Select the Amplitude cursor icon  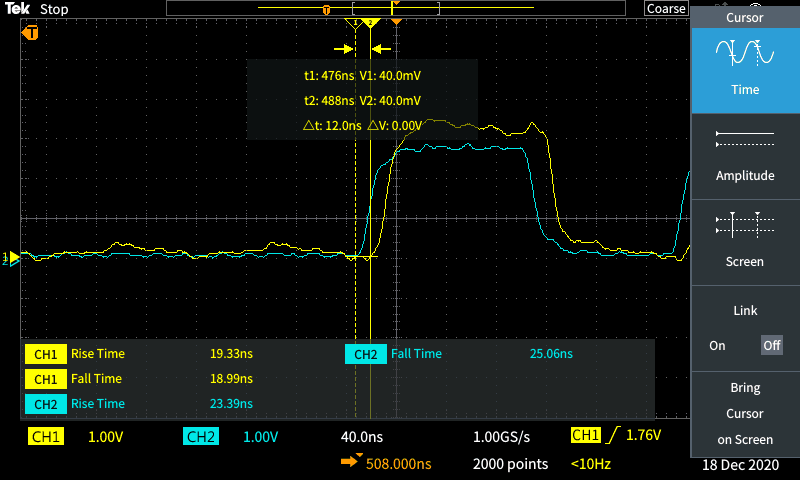[744, 139]
